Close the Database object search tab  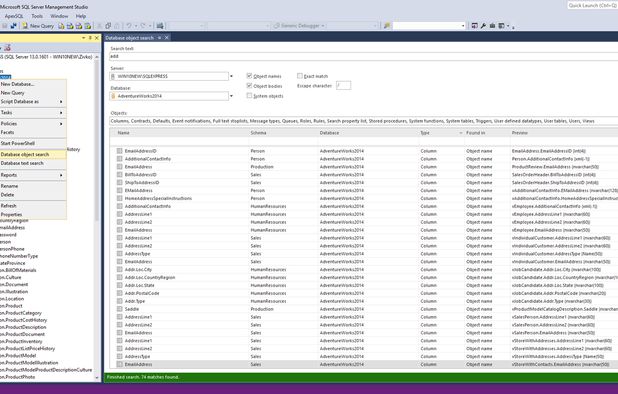167,38
